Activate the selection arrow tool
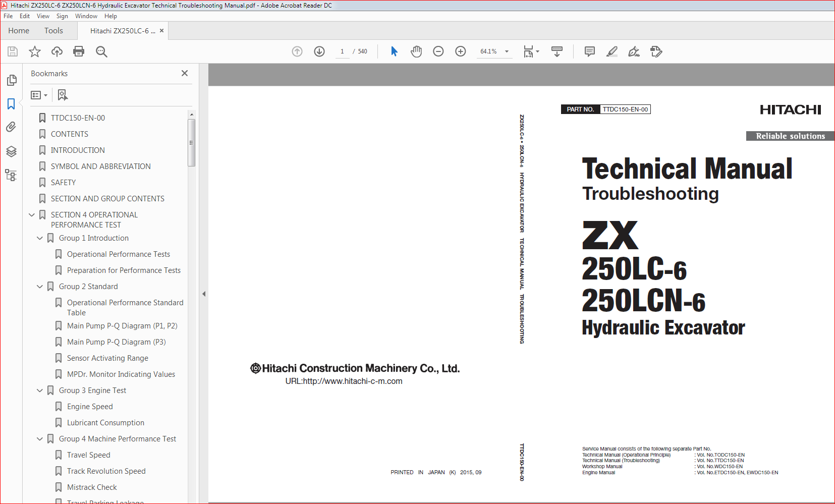This screenshot has height=504, width=835. [394, 51]
